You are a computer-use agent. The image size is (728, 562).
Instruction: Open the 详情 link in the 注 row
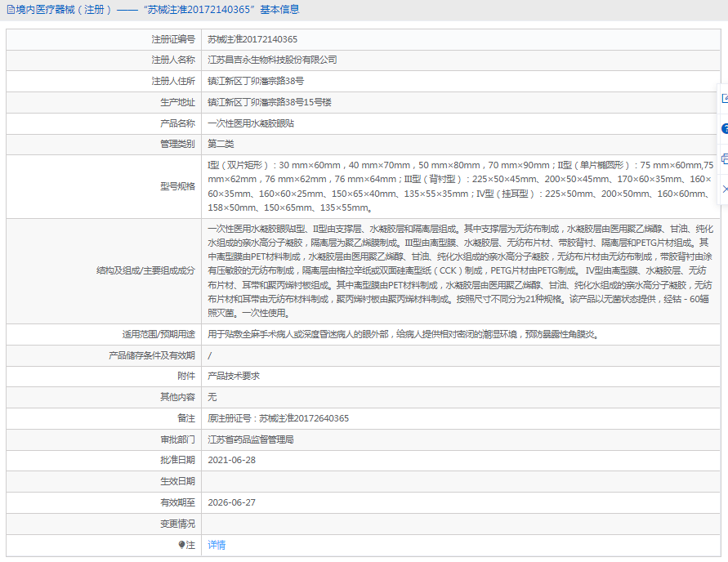click(217, 545)
